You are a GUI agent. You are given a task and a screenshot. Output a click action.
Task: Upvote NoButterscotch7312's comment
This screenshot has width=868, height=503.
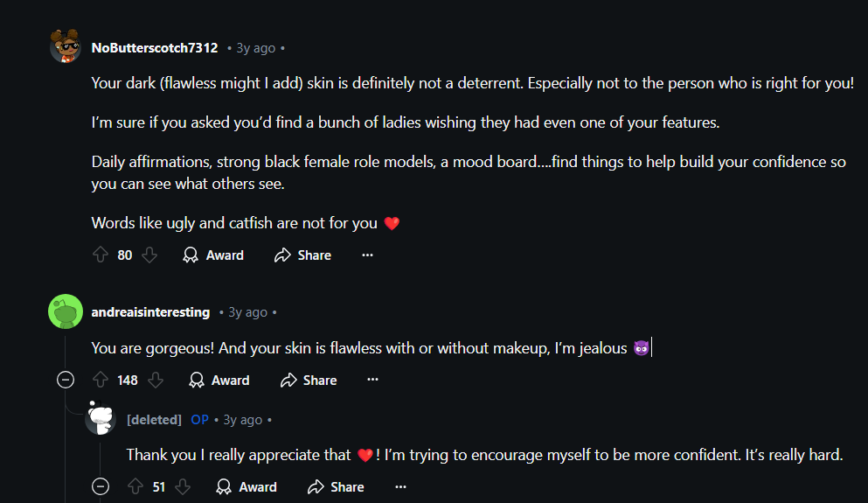coord(100,255)
